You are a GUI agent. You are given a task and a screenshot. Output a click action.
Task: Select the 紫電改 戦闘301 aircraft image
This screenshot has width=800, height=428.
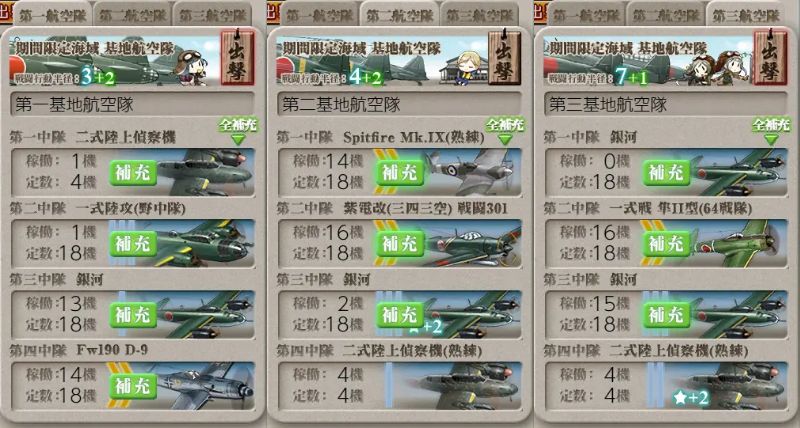pyautogui.click(x=472, y=243)
